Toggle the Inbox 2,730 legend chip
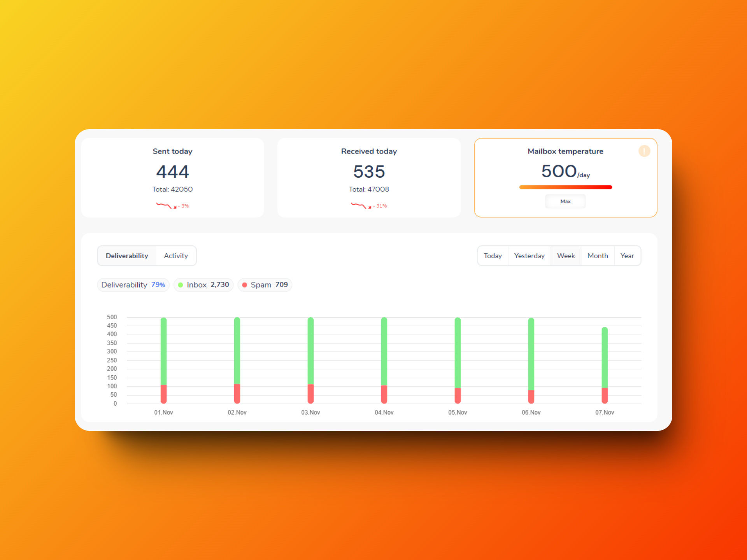Viewport: 747px width, 560px height. pyautogui.click(x=203, y=285)
